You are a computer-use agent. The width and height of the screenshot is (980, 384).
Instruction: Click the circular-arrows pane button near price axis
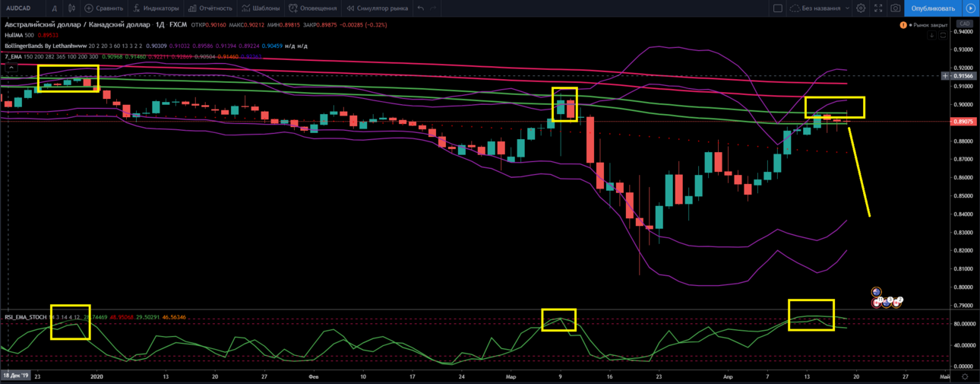pos(941,35)
